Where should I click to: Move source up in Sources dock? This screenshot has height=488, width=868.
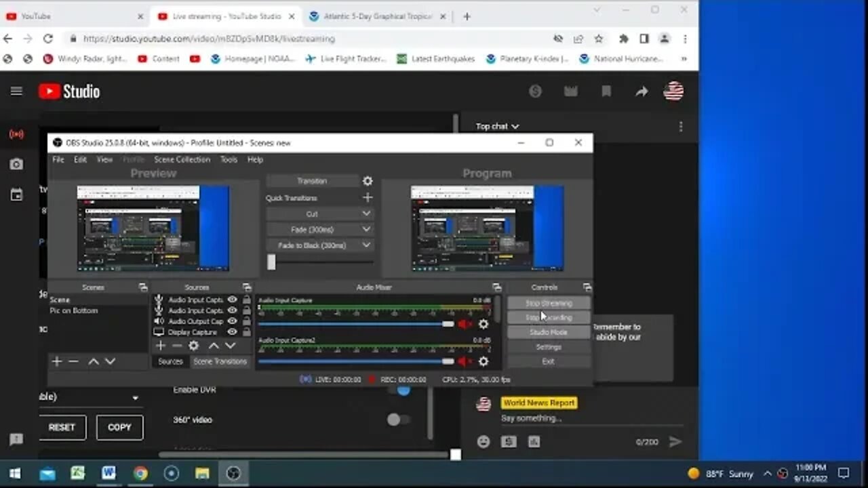[213, 346]
